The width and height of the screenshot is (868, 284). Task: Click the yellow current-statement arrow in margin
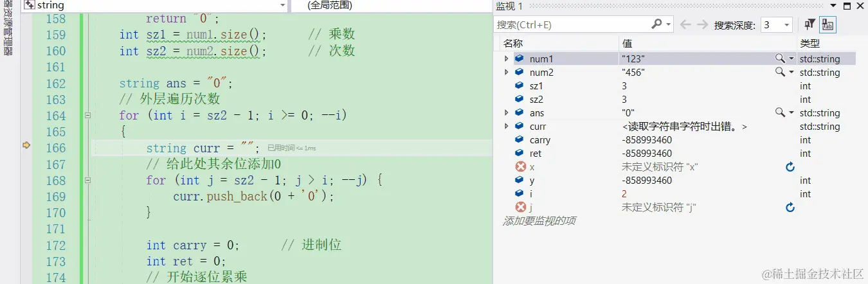[26, 145]
